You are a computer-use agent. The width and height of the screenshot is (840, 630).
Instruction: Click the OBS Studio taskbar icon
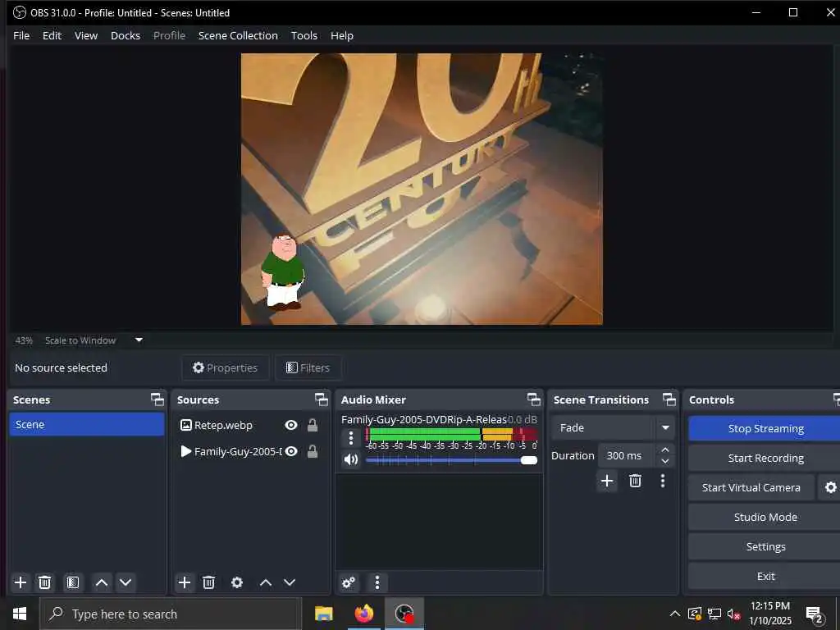pos(404,614)
